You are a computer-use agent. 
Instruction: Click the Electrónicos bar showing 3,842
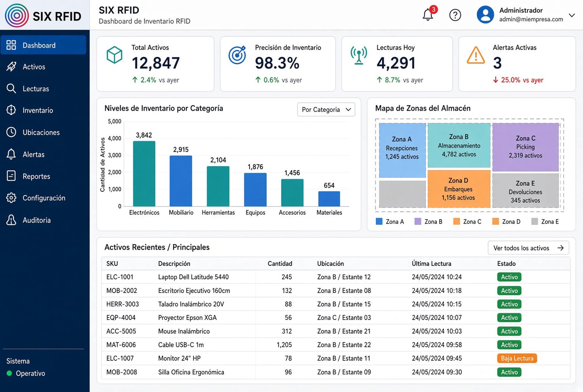point(144,174)
